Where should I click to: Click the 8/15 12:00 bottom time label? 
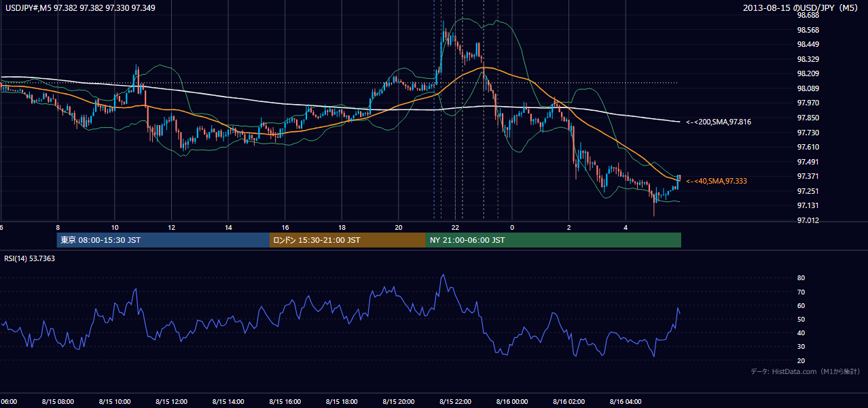[x=171, y=402]
